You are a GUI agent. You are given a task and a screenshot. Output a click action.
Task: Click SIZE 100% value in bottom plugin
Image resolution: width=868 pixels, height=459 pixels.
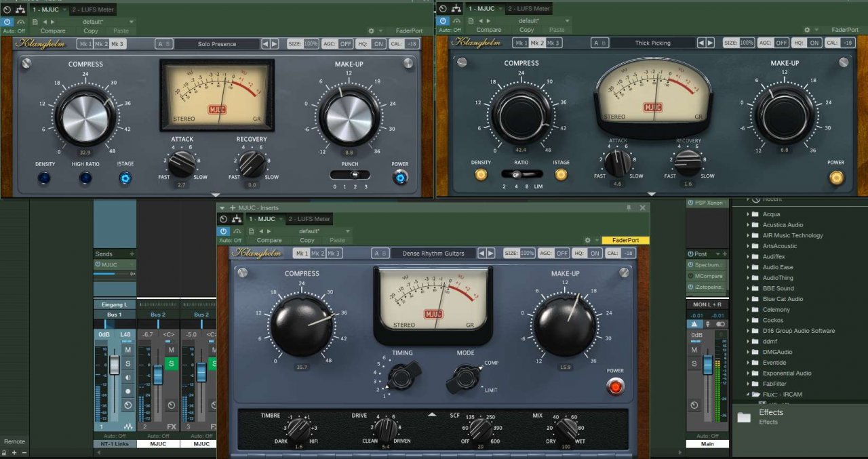point(528,253)
